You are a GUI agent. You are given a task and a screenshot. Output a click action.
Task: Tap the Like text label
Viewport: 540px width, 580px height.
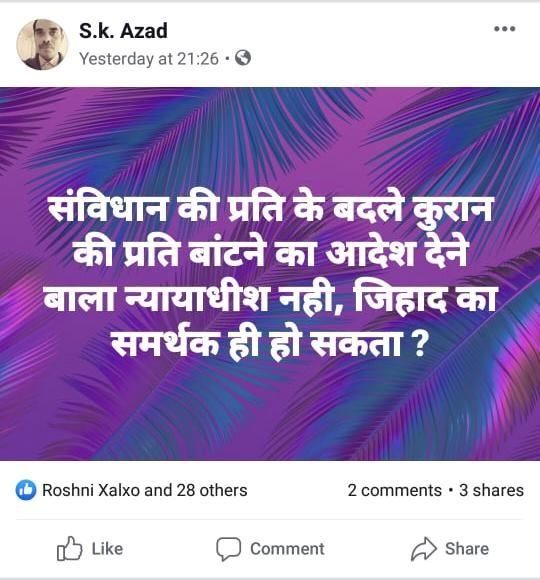(x=107, y=549)
